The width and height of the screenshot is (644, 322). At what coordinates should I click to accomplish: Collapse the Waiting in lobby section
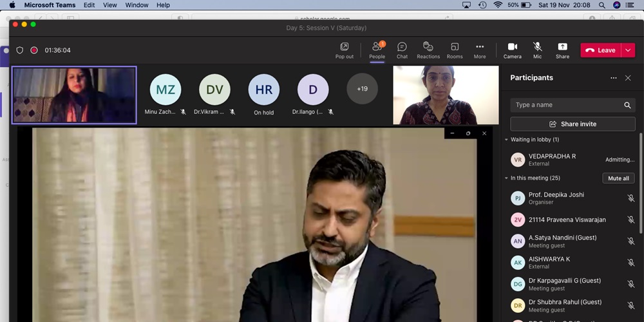507,140
